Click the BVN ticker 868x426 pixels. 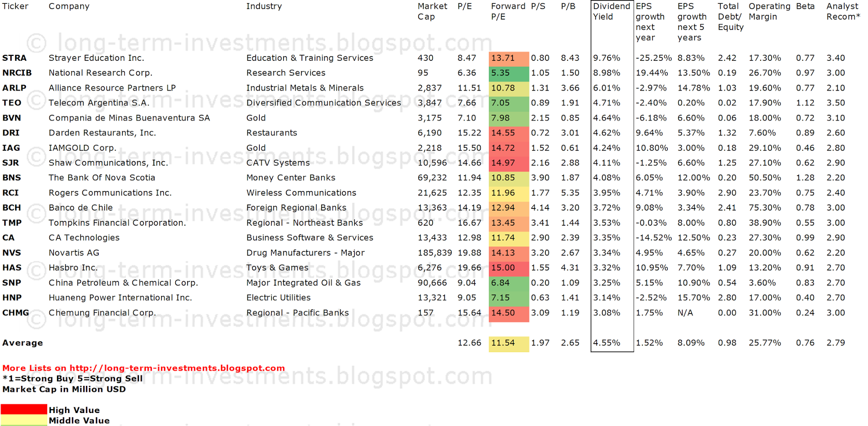coord(11,118)
